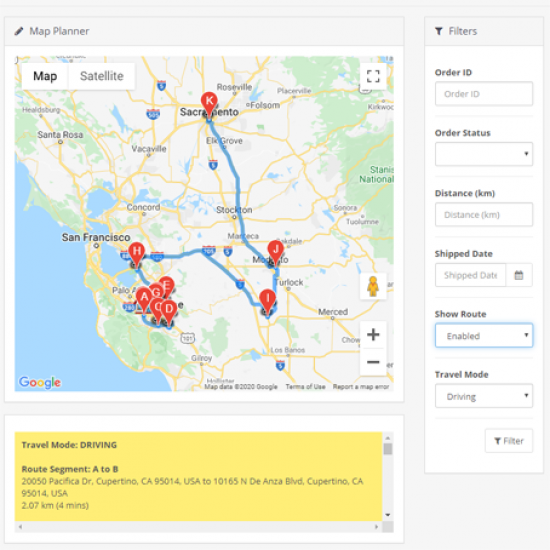Click Report a map error link

[x=361, y=387]
